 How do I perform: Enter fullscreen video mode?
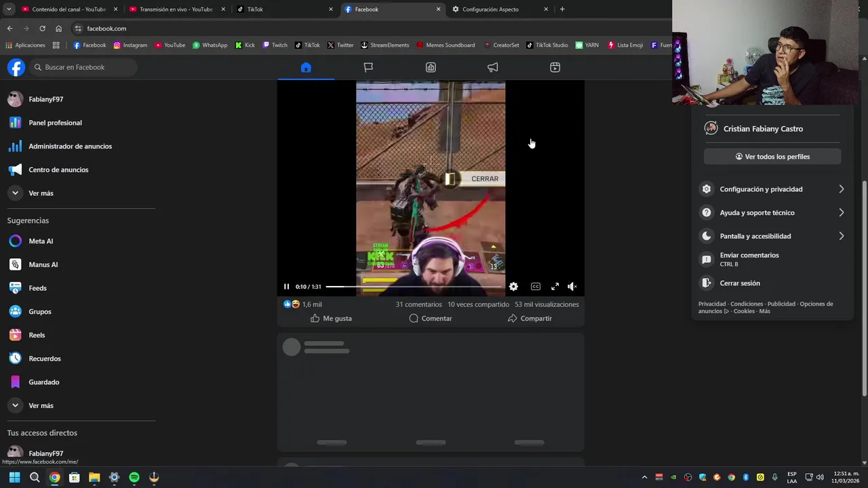[x=555, y=287]
